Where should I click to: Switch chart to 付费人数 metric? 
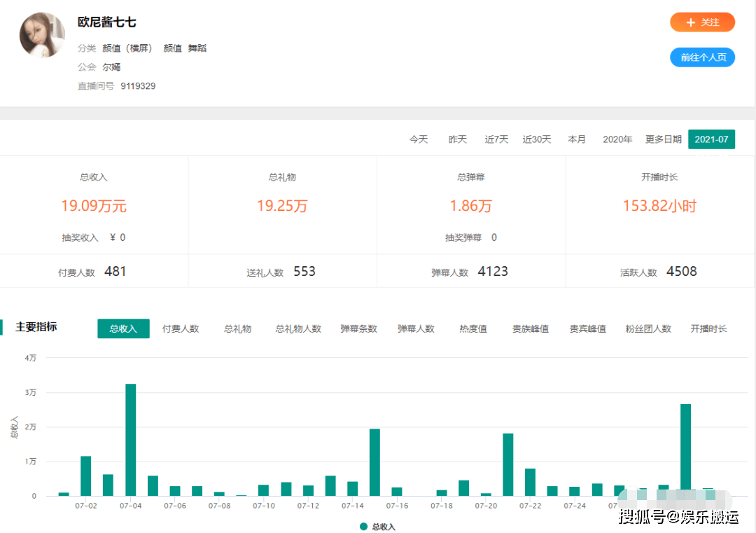tap(181, 328)
